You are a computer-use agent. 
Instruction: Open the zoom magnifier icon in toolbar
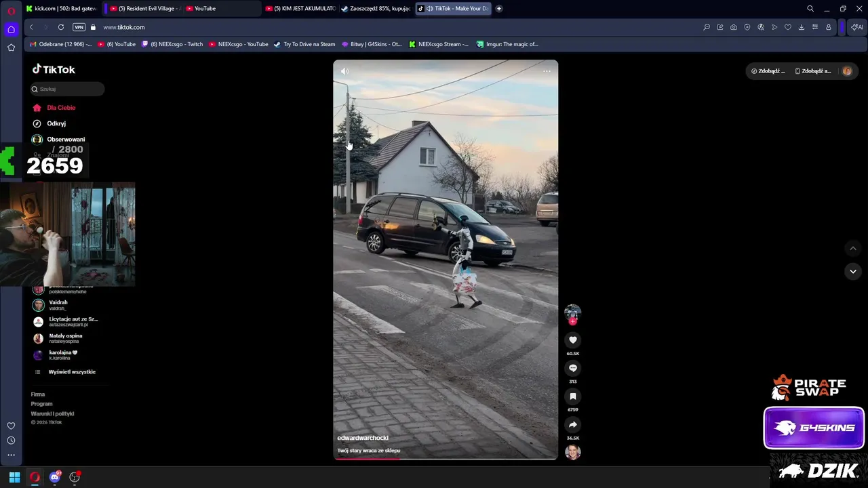tap(707, 27)
